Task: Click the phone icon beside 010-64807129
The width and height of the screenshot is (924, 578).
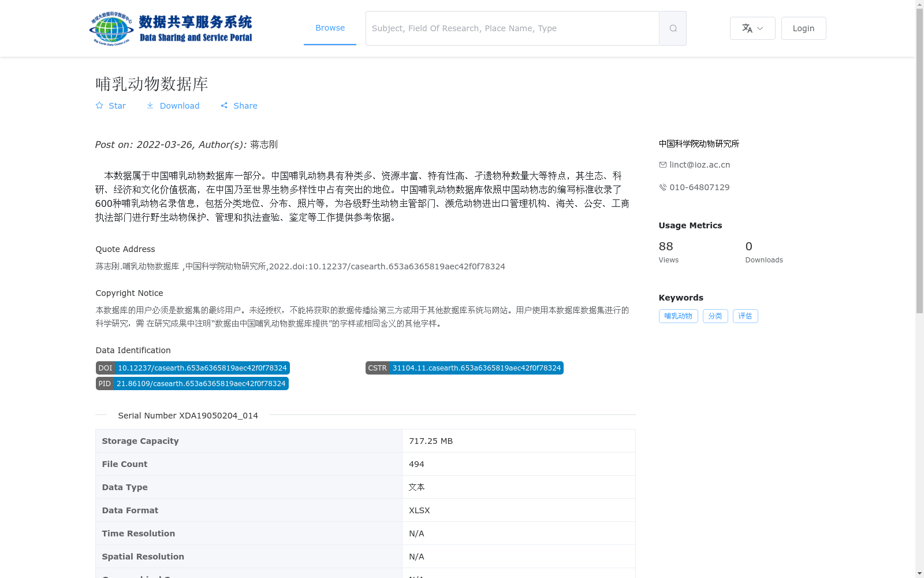Action: point(663,187)
